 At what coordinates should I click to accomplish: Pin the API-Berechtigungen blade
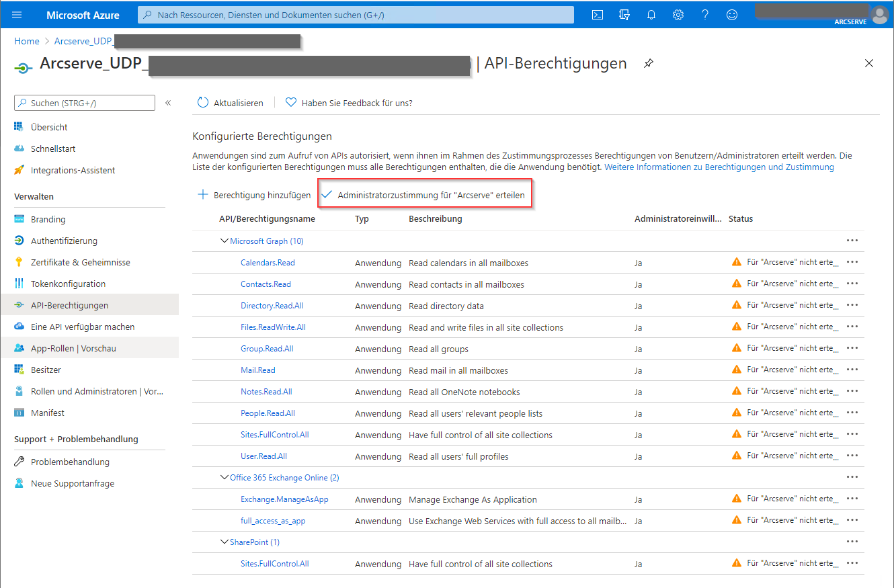[648, 63]
